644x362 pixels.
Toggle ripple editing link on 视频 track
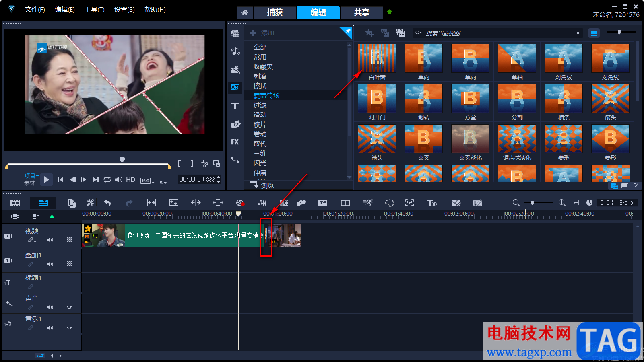point(31,240)
